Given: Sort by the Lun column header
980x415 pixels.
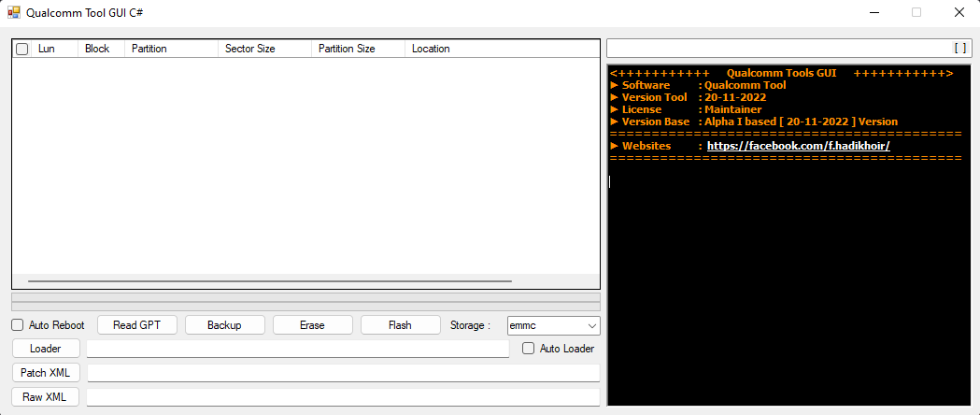Looking at the screenshot, I should pos(54,49).
